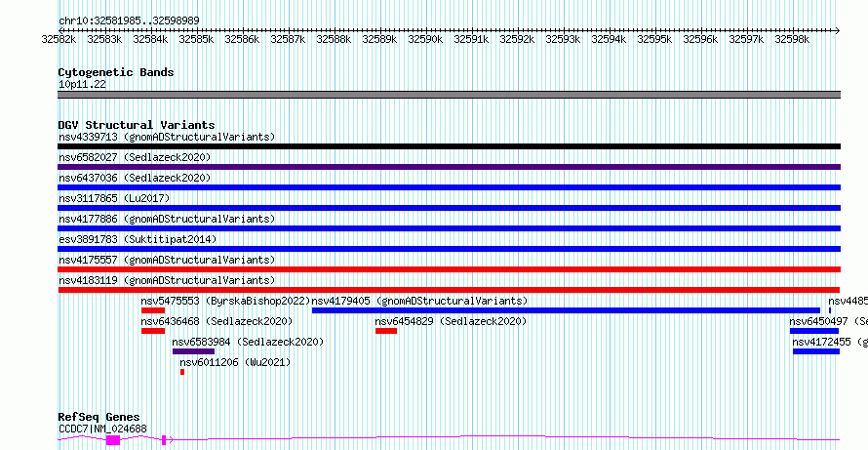The height and width of the screenshot is (450, 868).
Task: Select the tiny red nsv6011206 bar
Action: 182,372
